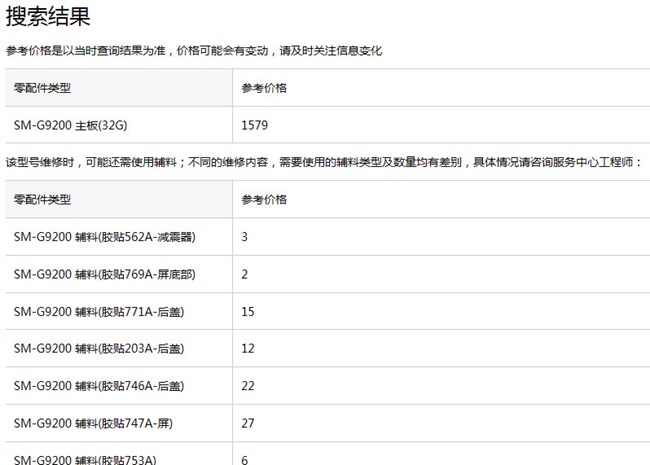
Task: Click the 该型号维修时 notice paragraph
Action: 323,161
